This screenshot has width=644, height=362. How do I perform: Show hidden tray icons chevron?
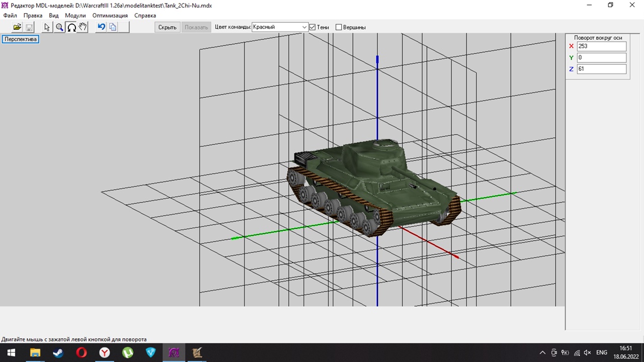coord(542,352)
